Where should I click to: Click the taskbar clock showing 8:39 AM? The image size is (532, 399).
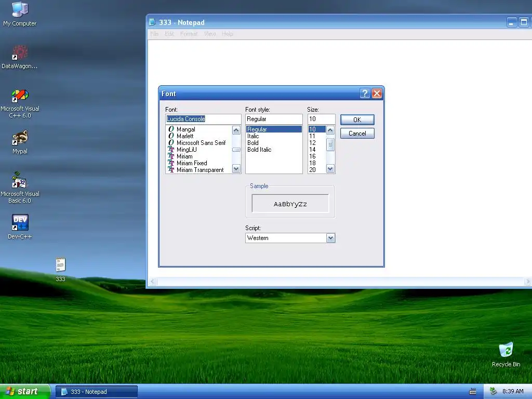pyautogui.click(x=513, y=392)
